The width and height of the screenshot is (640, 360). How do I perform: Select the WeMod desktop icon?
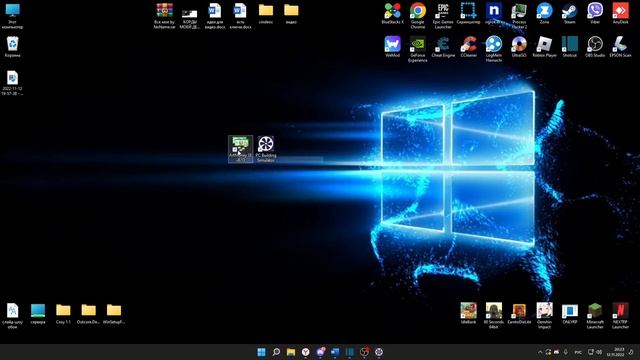pyautogui.click(x=392, y=47)
